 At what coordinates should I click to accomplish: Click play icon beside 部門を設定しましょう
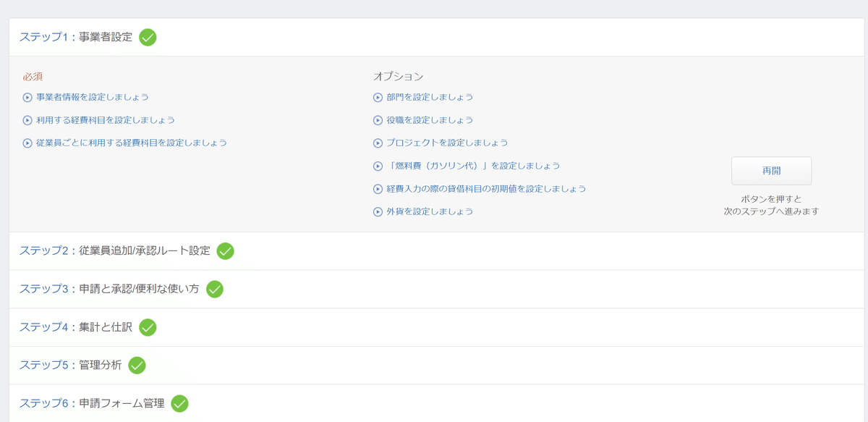(x=378, y=97)
